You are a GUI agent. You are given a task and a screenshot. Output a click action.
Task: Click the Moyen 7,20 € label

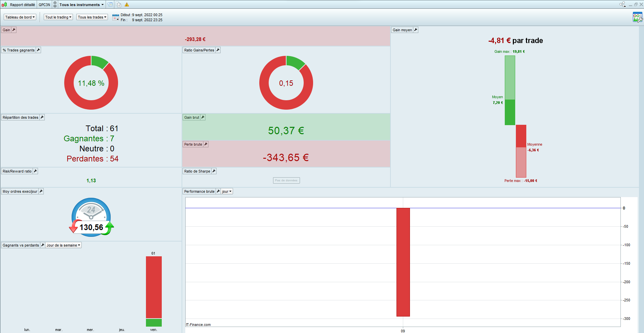click(x=498, y=100)
